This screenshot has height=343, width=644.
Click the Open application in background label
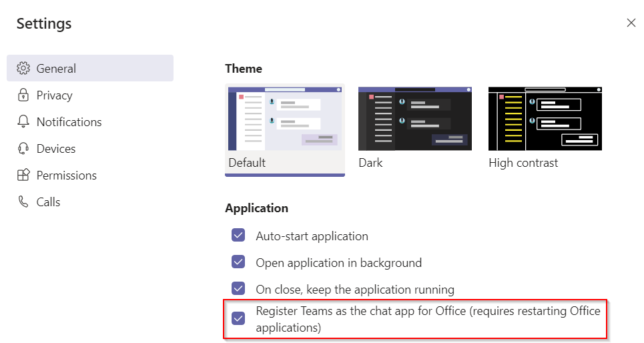(x=339, y=263)
